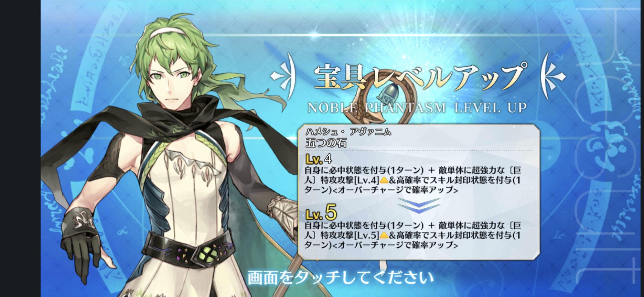Click the 宝具レベルアップ title banner
Viewport: 644px width, 297px height.
click(419, 77)
